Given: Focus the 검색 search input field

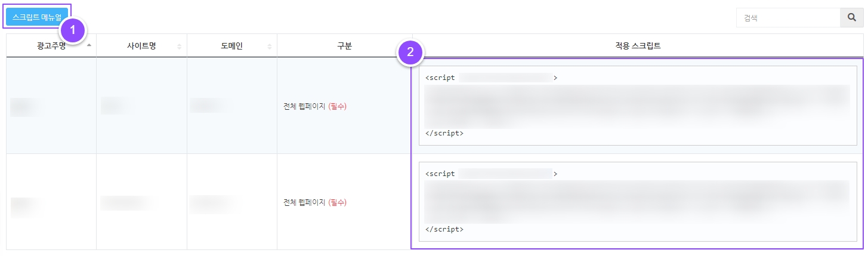Looking at the screenshot, I should point(787,18).
